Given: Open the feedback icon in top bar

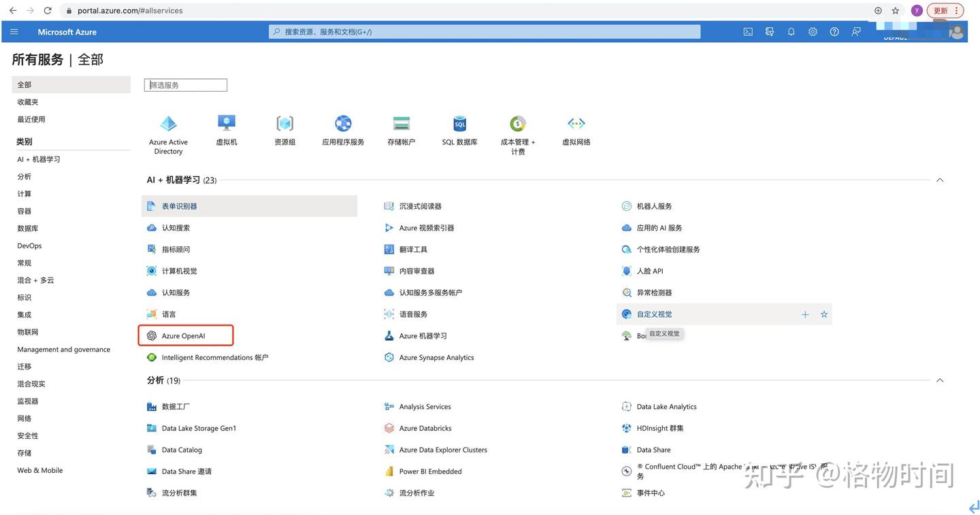Looking at the screenshot, I should tap(855, 31).
